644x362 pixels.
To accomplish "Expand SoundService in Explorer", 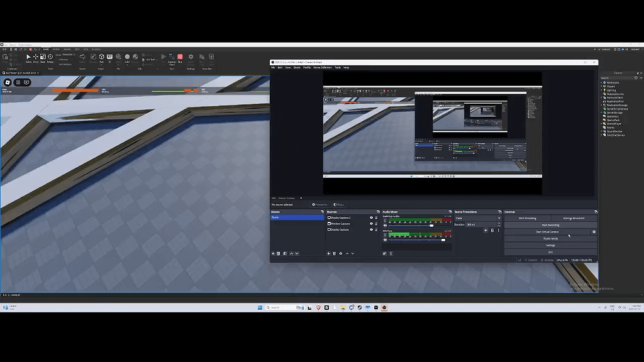I will click(x=601, y=131).
